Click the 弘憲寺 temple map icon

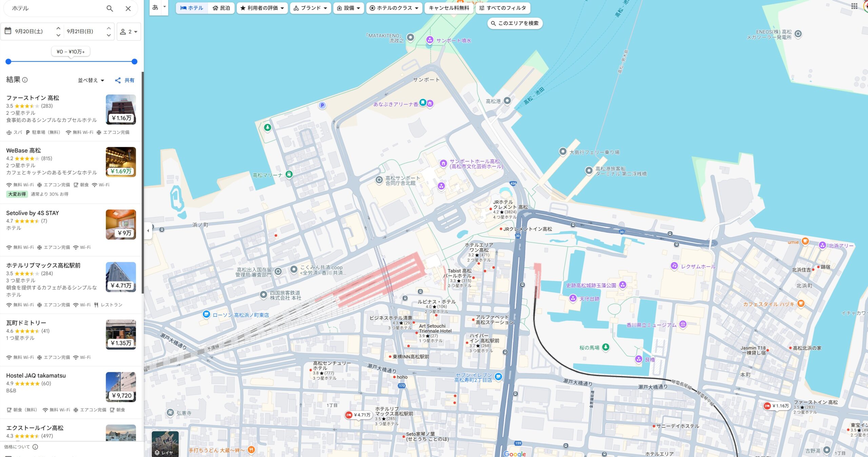170,412
